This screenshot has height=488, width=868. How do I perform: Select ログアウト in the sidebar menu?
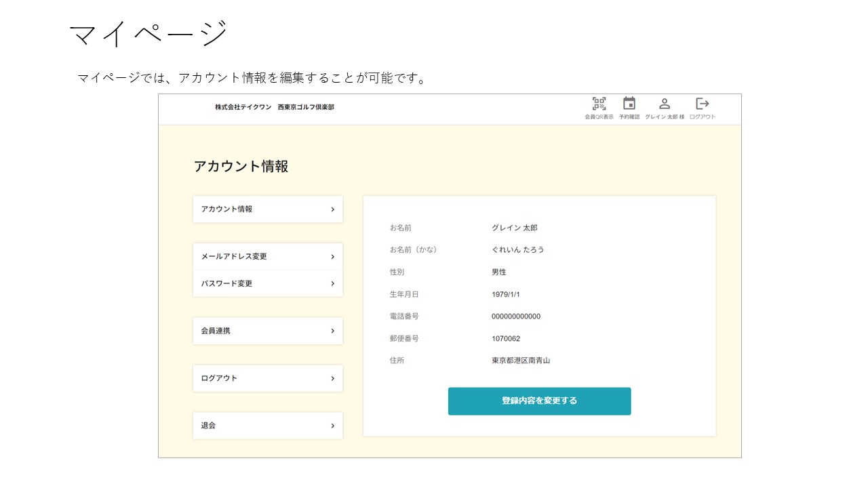coord(268,378)
